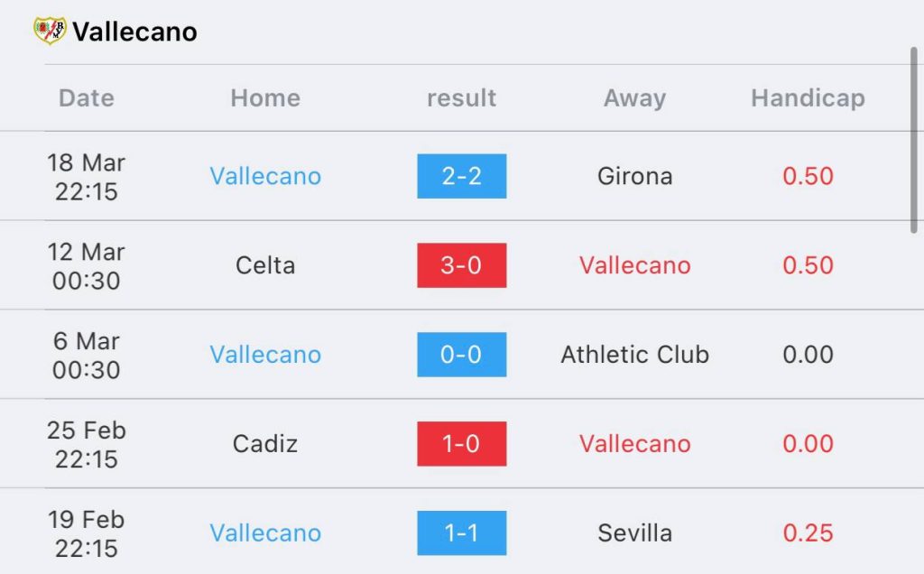The image size is (924, 574).
Task: Select the 25 Feb 22:15 date cell
Action: pyautogui.click(x=86, y=444)
